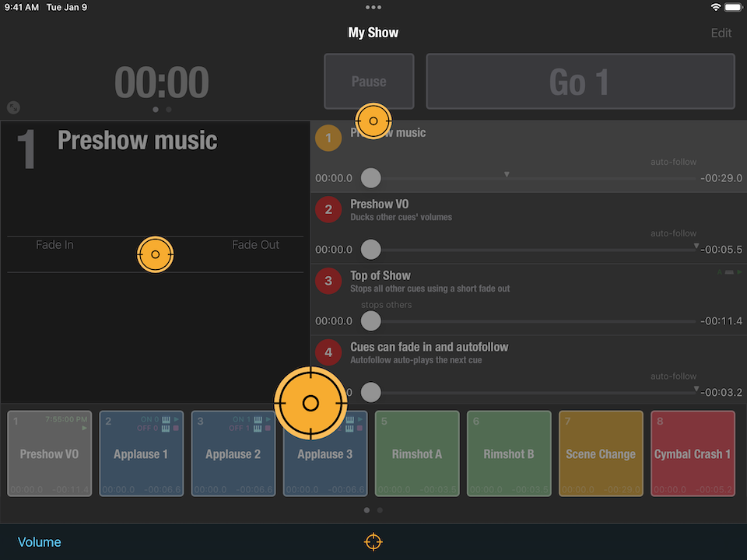Tap the three-dot multitasking icon at top
The height and width of the screenshot is (560, 747).
[x=373, y=7]
